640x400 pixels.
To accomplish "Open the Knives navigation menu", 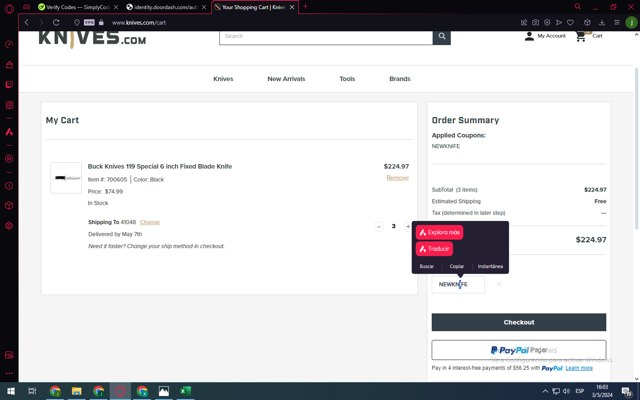I will pos(223,79).
